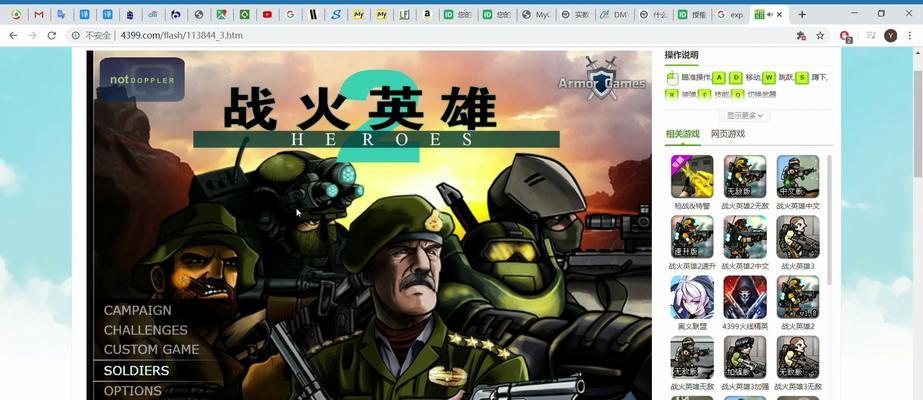
Task: Reload the 4399 game page
Action: pyautogui.click(x=52, y=35)
